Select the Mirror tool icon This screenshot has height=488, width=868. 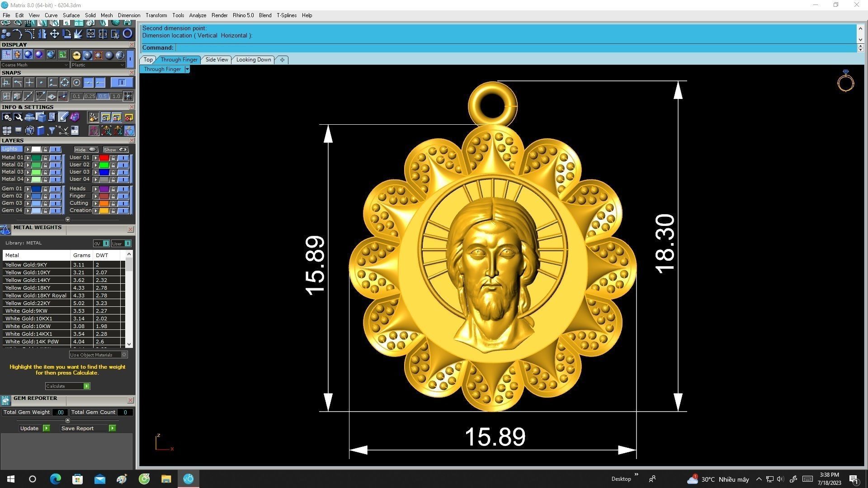(x=42, y=34)
